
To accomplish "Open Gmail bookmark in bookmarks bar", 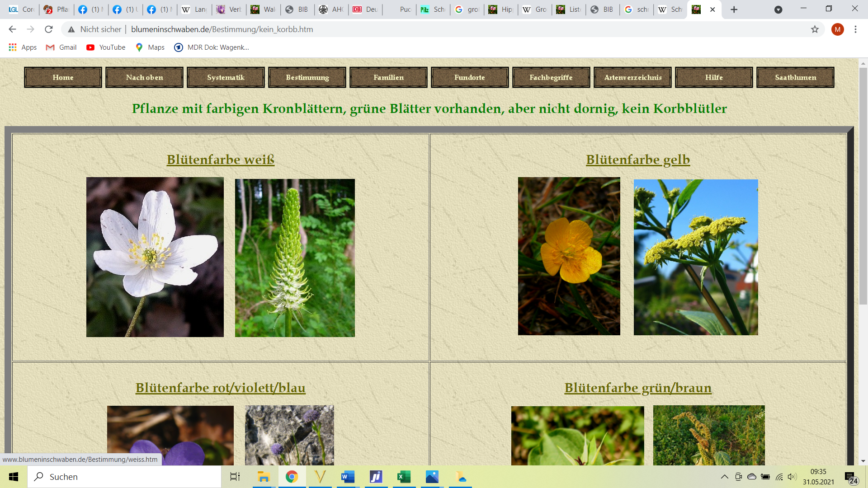I will [61, 47].
